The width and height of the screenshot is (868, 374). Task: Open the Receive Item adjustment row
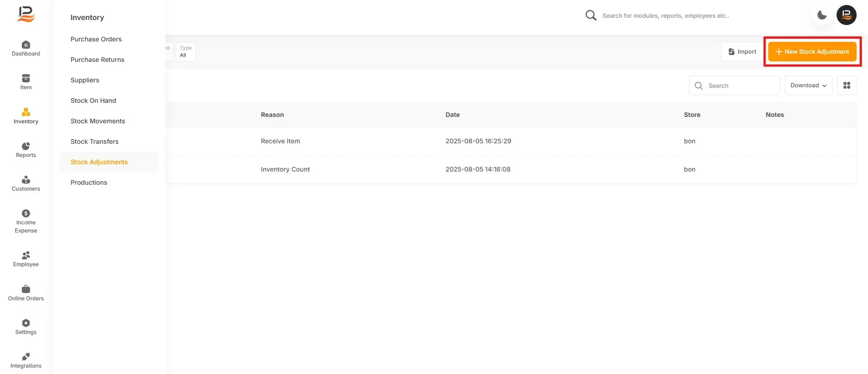[511, 142]
